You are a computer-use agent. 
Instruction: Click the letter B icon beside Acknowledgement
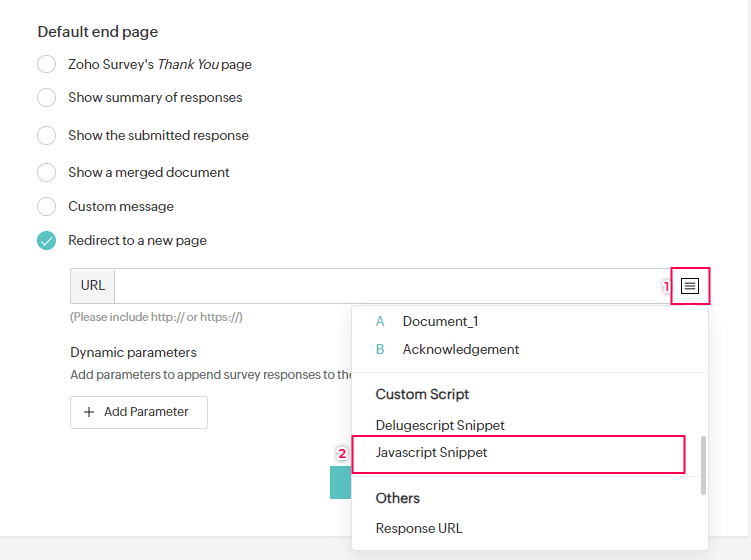pos(380,350)
